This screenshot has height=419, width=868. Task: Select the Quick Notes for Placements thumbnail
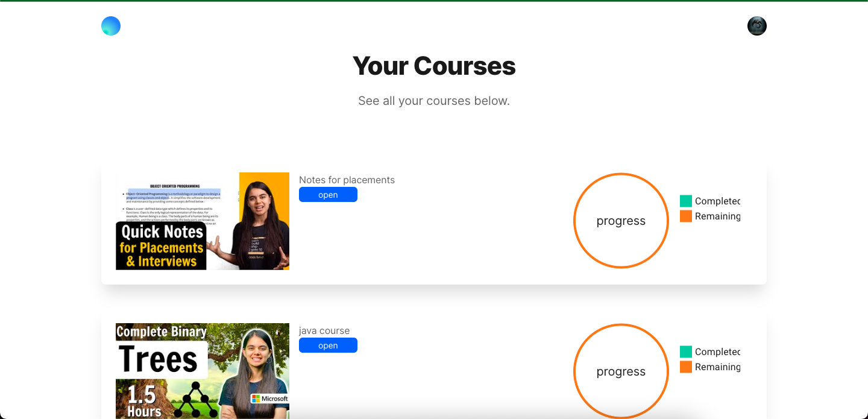pyautogui.click(x=203, y=221)
